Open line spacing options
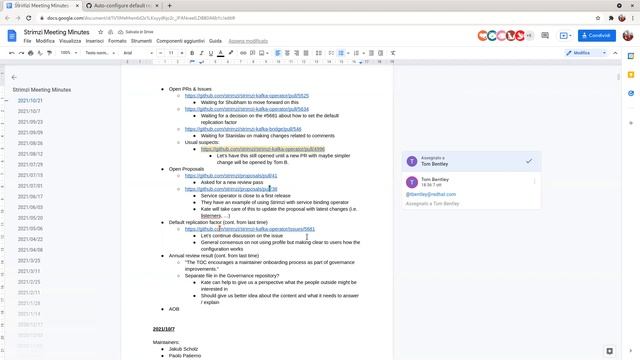This screenshot has width=640, height=360. [318, 53]
